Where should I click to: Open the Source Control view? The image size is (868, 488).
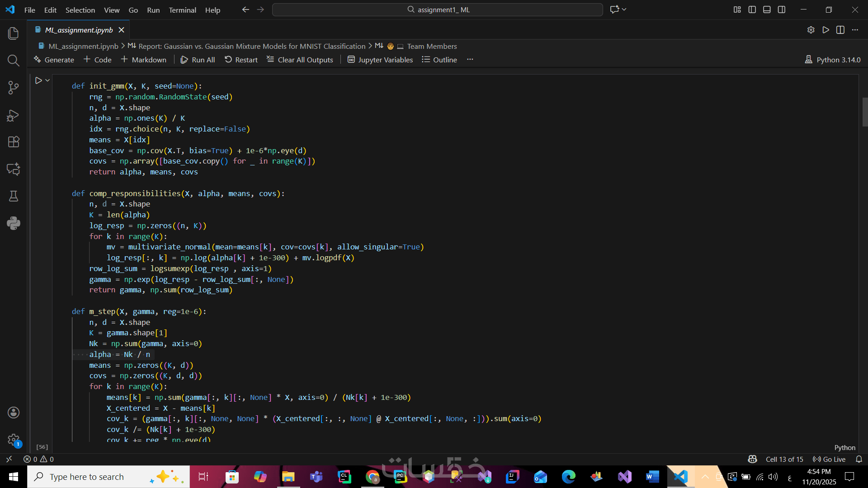pos(14,88)
